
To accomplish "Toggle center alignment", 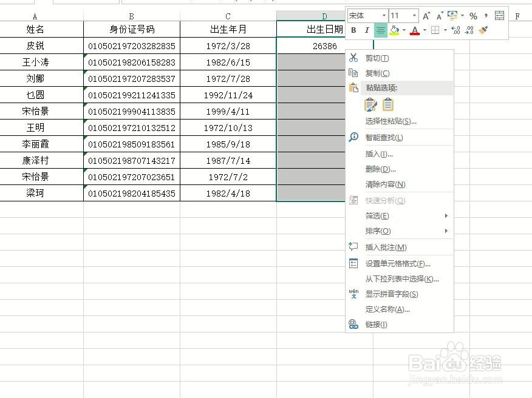I will 381,30.
